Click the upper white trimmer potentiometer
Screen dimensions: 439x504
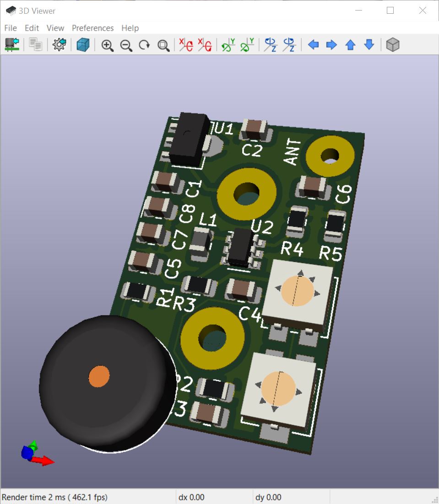pyautogui.click(x=298, y=296)
